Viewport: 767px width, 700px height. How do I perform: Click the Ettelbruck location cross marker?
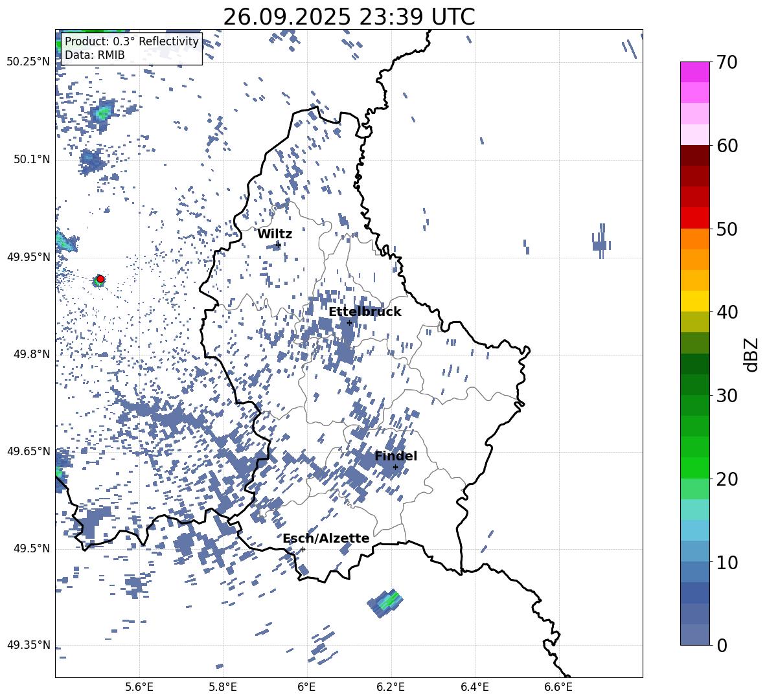point(349,322)
